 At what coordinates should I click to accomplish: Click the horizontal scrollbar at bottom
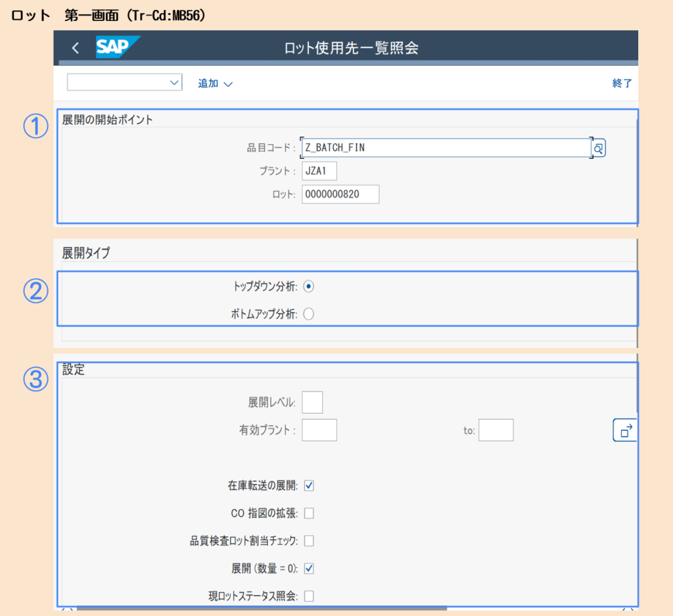click(263, 609)
